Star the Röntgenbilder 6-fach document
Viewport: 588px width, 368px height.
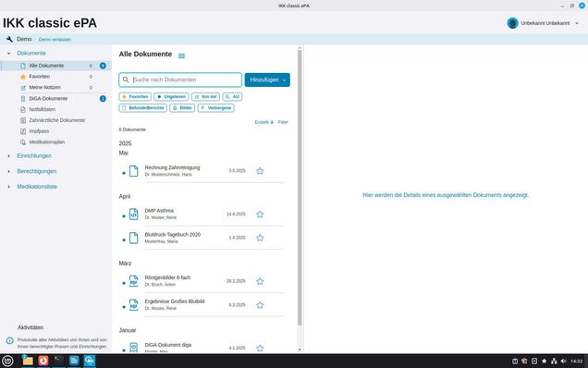point(260,281)
